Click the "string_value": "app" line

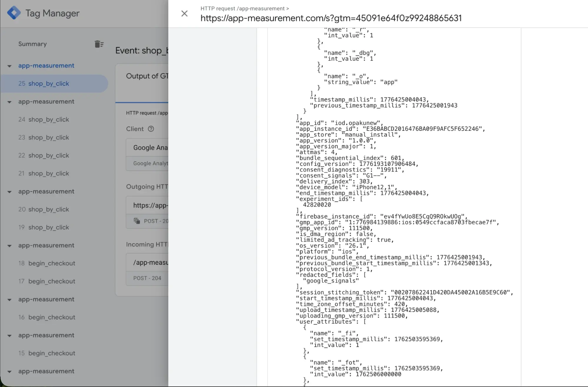point(361,82)
